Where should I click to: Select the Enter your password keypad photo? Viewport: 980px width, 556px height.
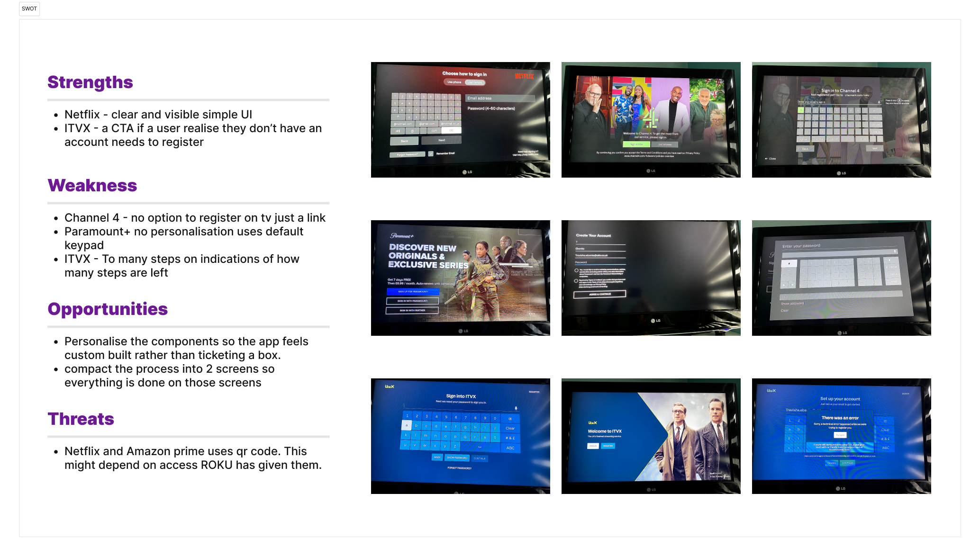[841, 278]
